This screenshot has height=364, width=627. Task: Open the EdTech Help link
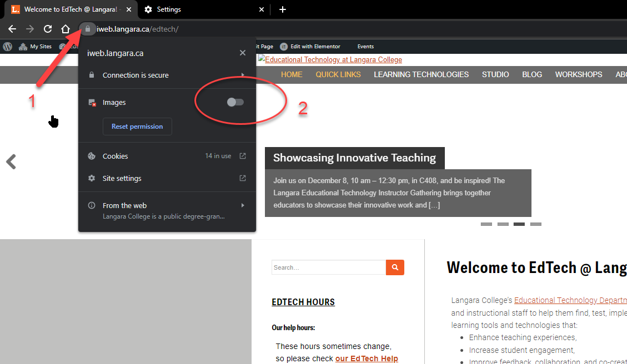[367, 358]
